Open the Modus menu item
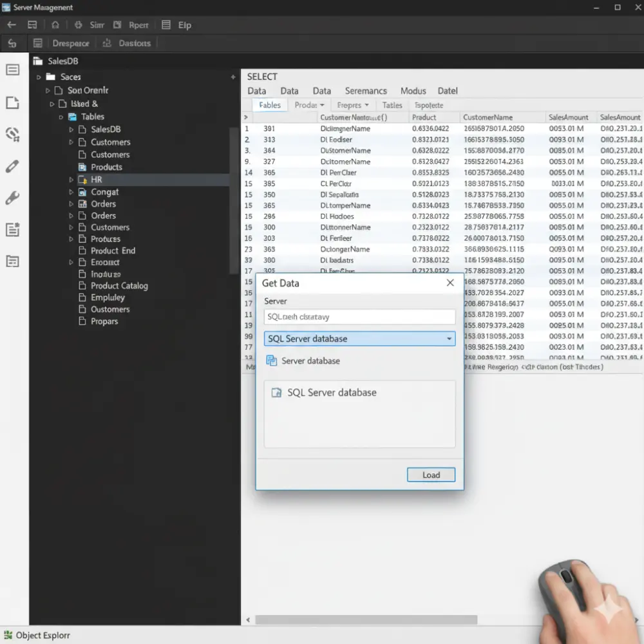This screenshot has width=644, height=644. (x=413, y=91)
